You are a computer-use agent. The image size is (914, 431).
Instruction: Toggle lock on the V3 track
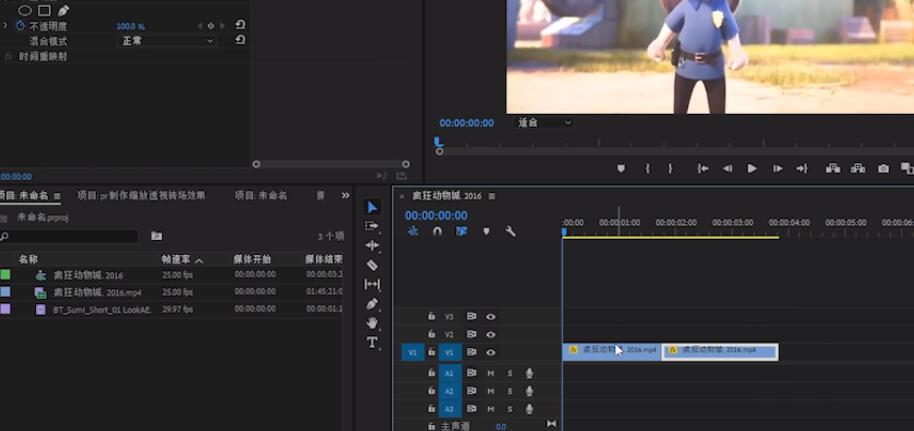pos(431,316)
